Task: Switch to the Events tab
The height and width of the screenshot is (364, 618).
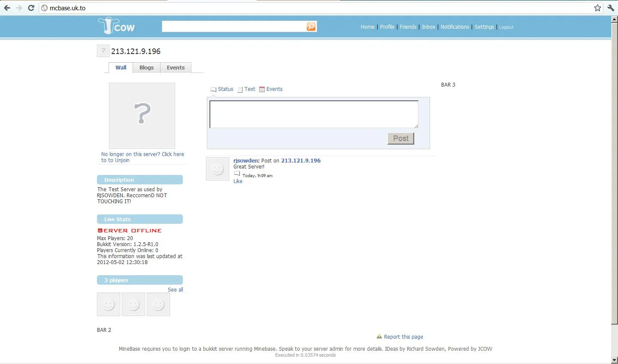Action: pos(176,67)
